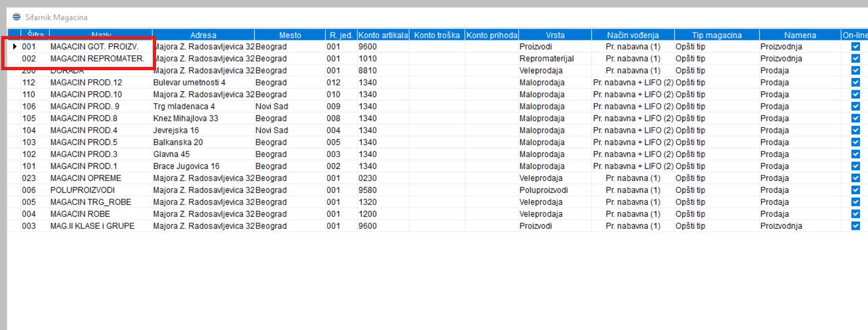
Task: Sort by the Vrsta column header
Action: pos(555,35)
